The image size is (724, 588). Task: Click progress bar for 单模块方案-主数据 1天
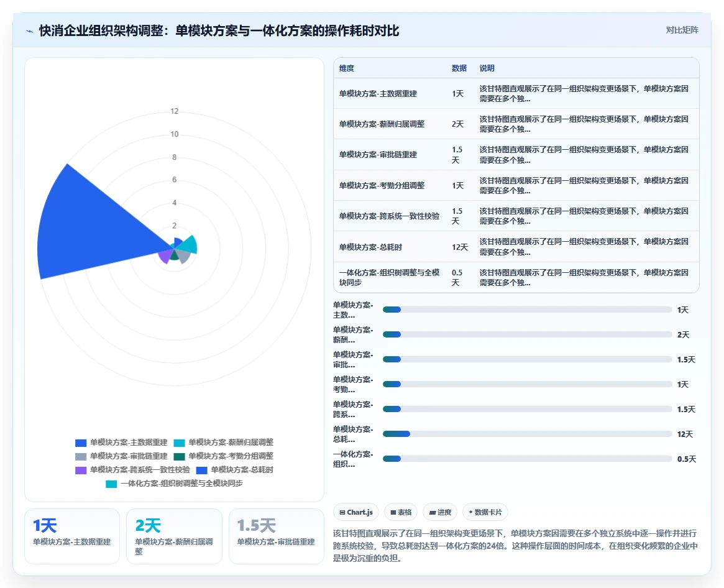(527, 310)
